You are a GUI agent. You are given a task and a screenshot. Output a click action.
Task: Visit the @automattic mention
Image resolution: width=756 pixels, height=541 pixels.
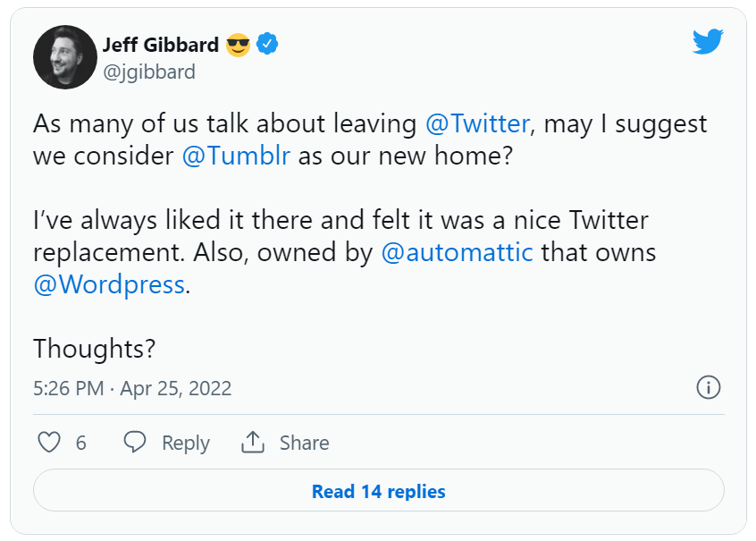click(x=457, y=252)
